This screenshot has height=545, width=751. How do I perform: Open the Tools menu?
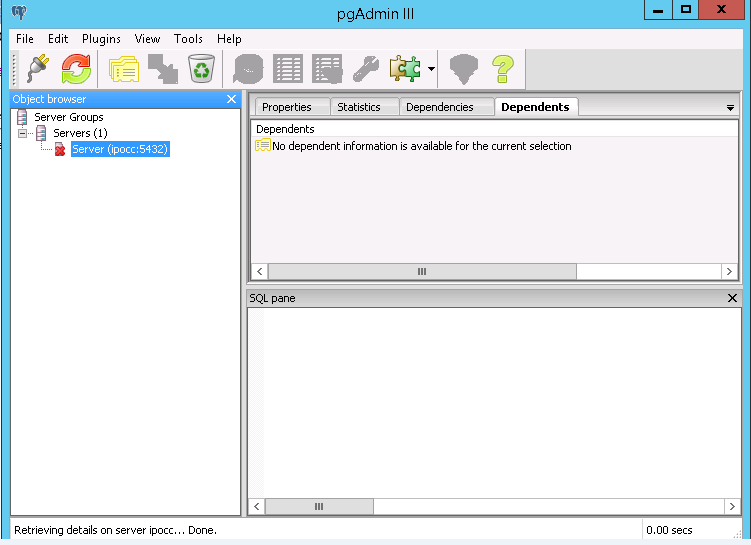click(188, 39)
